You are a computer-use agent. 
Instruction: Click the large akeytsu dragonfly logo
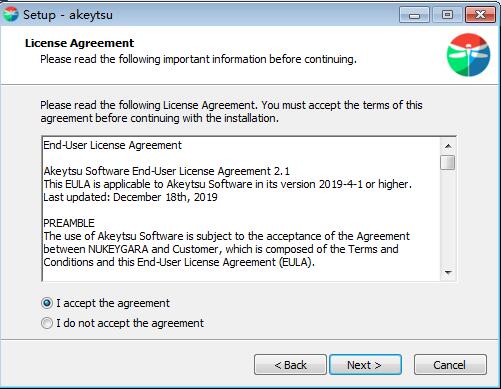[468, 55]
